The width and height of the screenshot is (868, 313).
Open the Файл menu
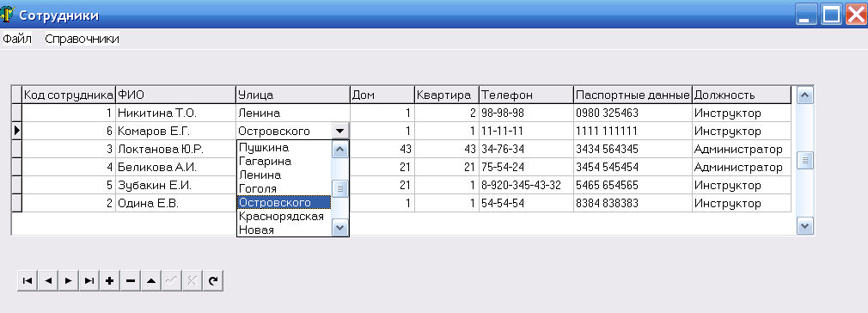pyautogui.click(x=17, y=39)
